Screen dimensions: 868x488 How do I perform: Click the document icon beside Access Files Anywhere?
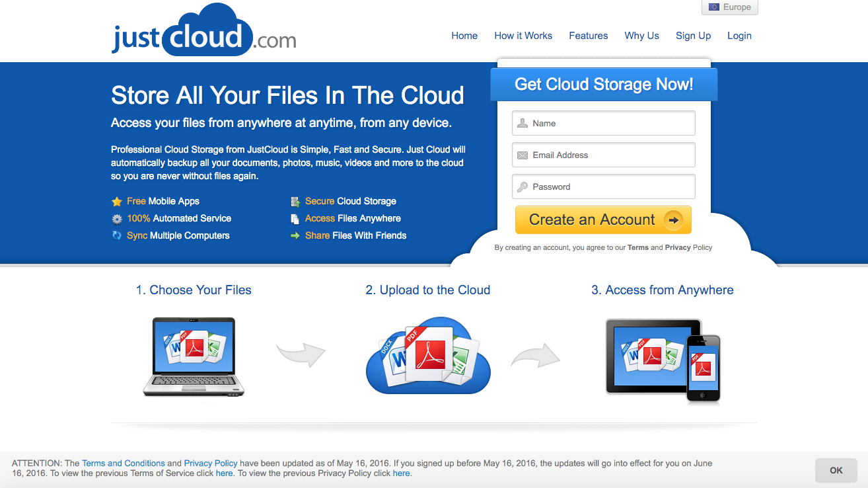(x=295, y=218)
